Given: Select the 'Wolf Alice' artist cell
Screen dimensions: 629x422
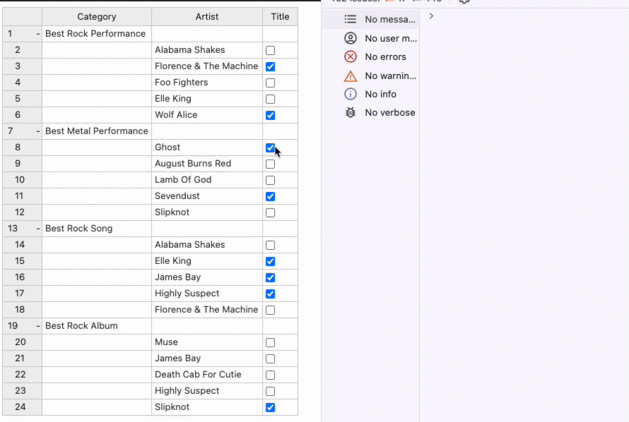Looking at the screenshot, I should coord(207,115).
